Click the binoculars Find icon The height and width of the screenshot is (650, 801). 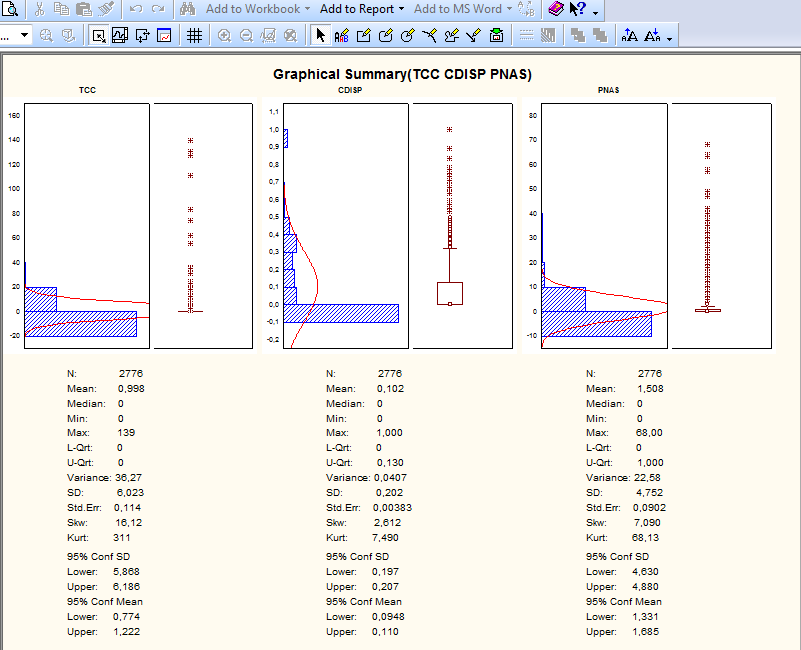coord(187,9)
